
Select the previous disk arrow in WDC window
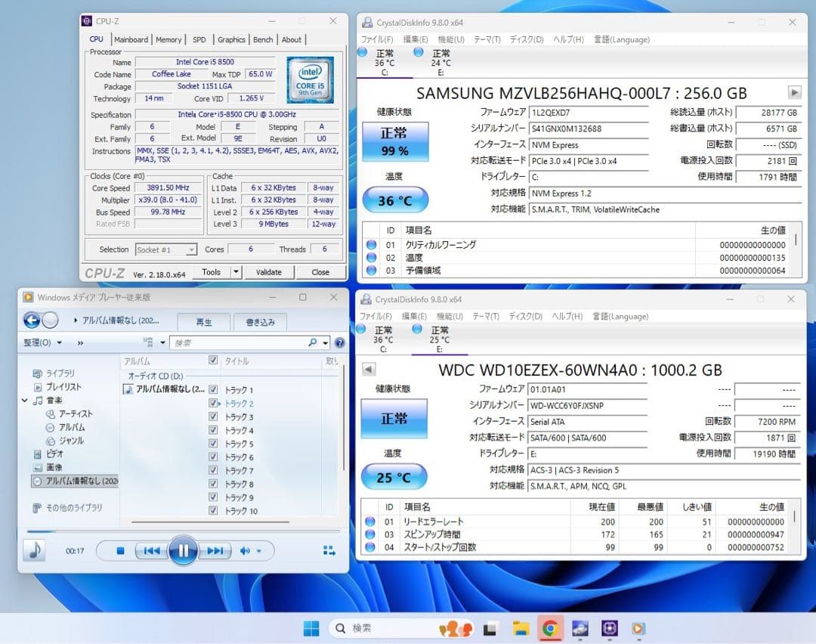click(369, 369)
